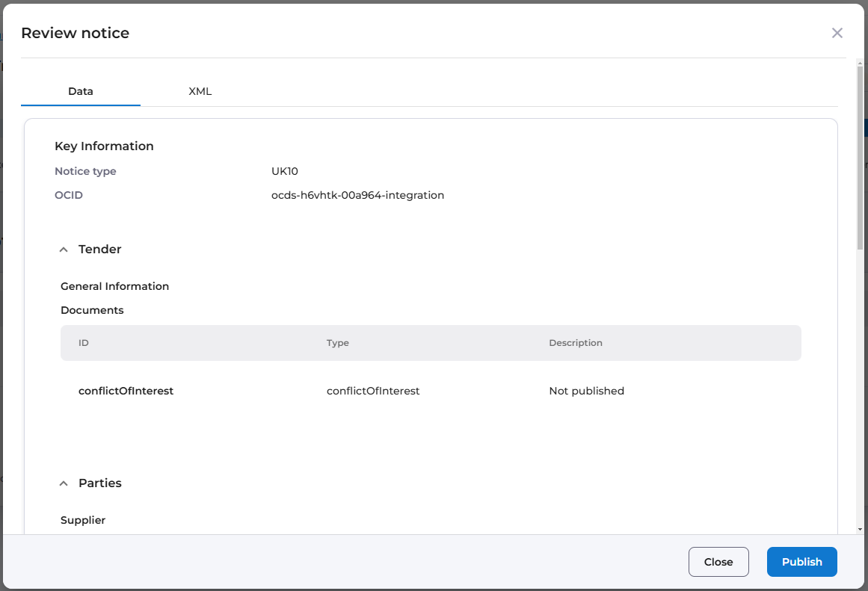Select the Data tab
Image resolution: width=868 pixels, height=591 pixels.
81,91
